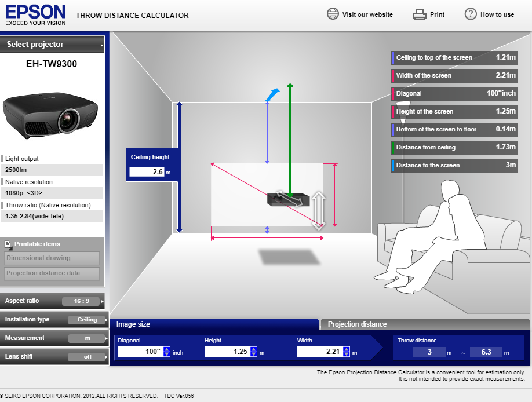Screen dimensions: 532x402
Task: Click the Diagonal input field
Action: [x=140, y=352]
